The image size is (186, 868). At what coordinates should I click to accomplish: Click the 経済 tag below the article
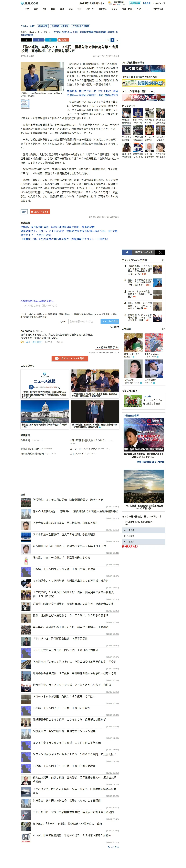click(24, 212)
